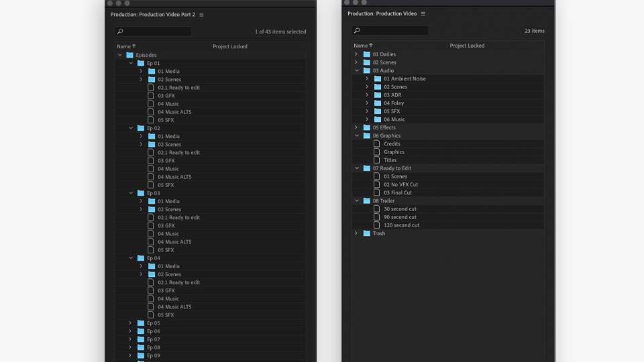Viewport: 644px width, 362px height.
Task: Select the 02 No VFX Cut project icon
Action: tap(376, 184)
